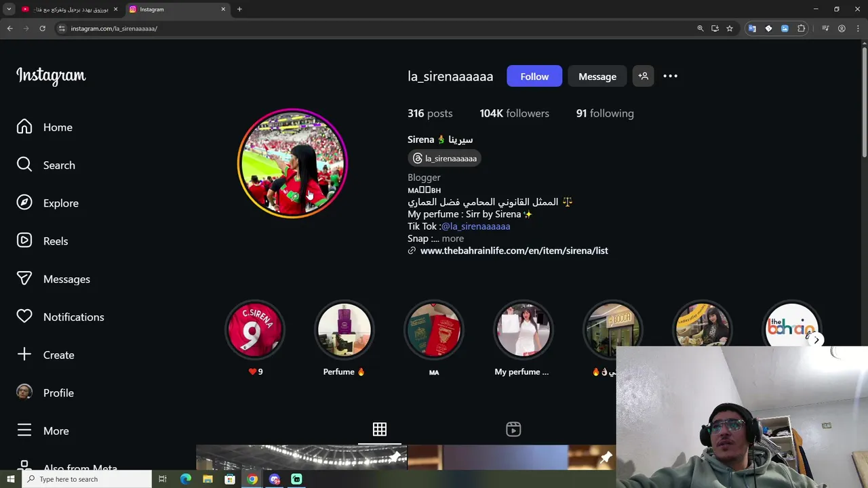View the 91 following list
Image resolution: width=868 pixels, height=488 pixels.
pos(605,113)
